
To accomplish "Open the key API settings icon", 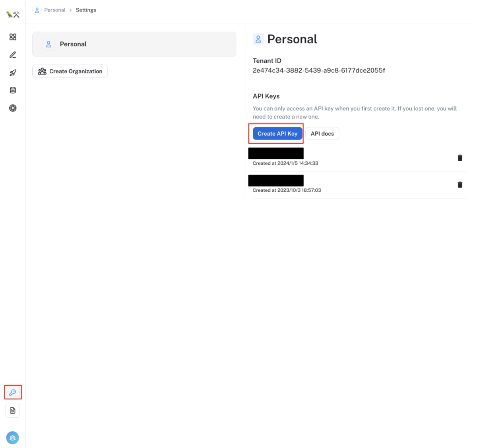I will (x=13, y=392).
